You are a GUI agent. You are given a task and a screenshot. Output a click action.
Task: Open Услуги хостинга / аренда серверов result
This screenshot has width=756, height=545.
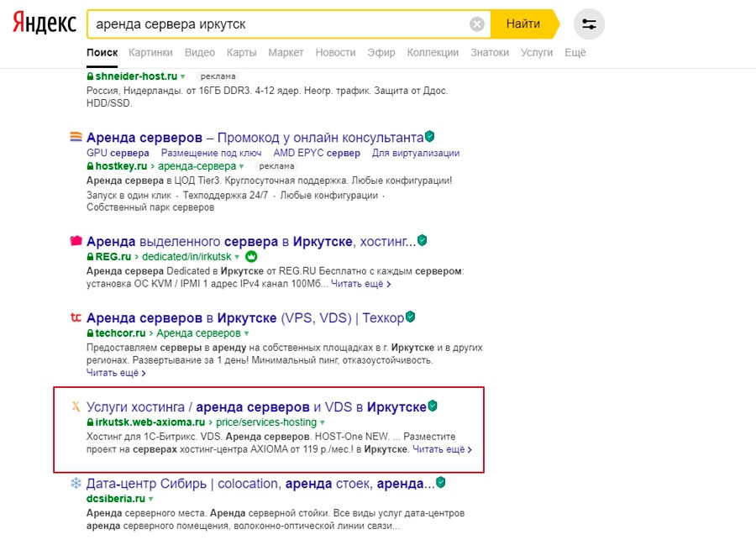[256, 406]
